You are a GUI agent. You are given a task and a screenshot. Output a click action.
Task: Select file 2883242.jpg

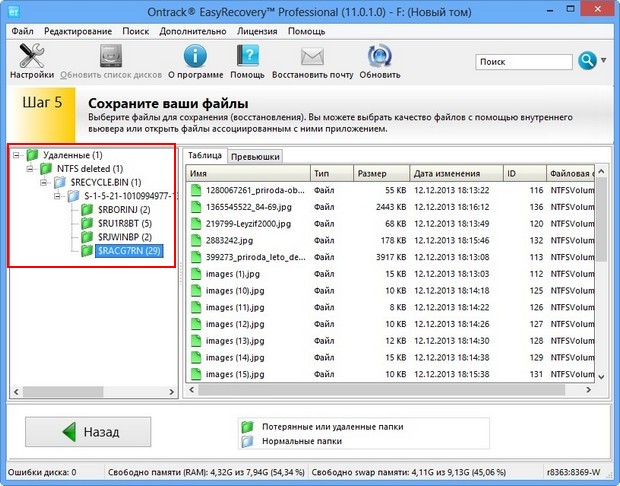229,240
